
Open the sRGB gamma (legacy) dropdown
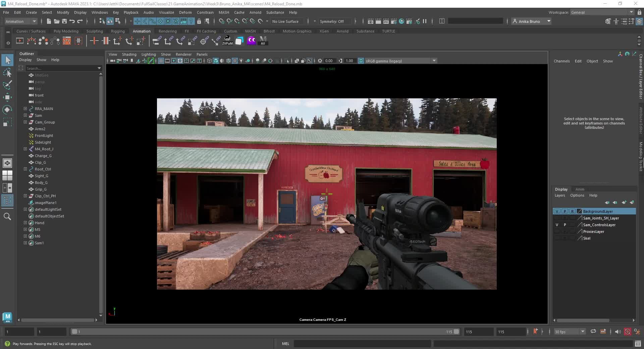click(434, 61)
